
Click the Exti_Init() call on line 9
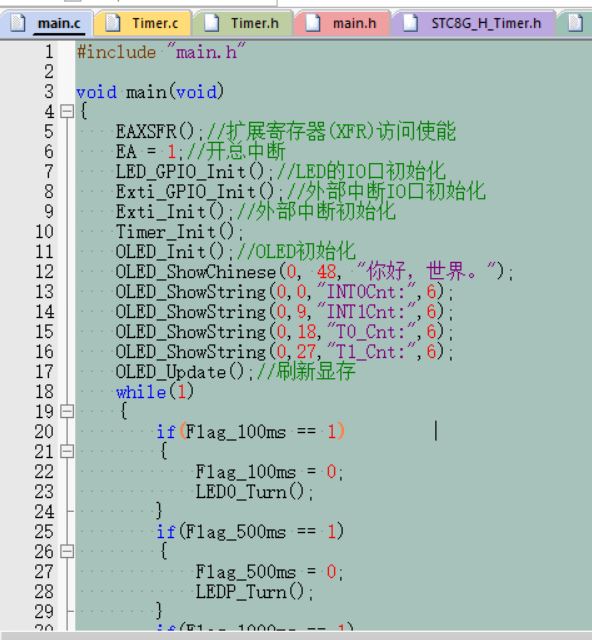[174, 212]
